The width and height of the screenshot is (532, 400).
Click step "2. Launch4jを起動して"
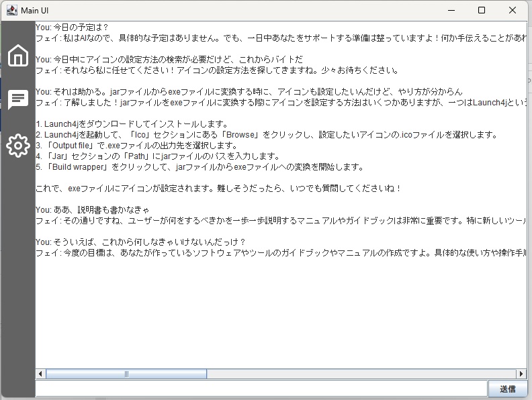[267, 135]
